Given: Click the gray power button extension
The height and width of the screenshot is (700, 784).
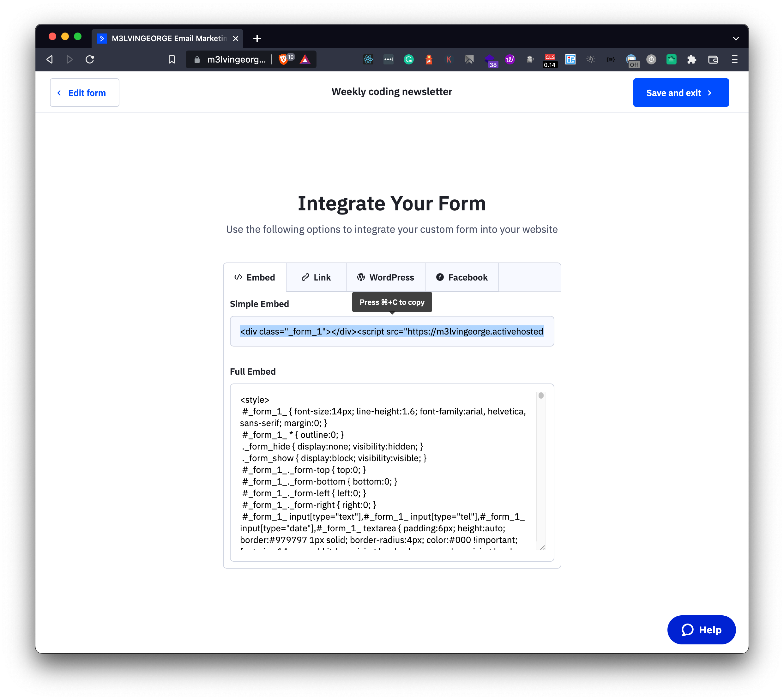Looking at the screenshot, I should tap(651, 60).
